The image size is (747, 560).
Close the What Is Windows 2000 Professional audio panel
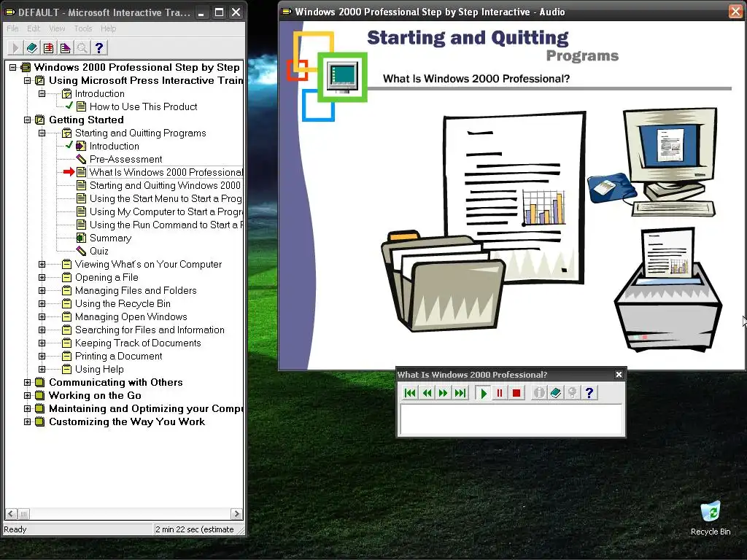619,375
